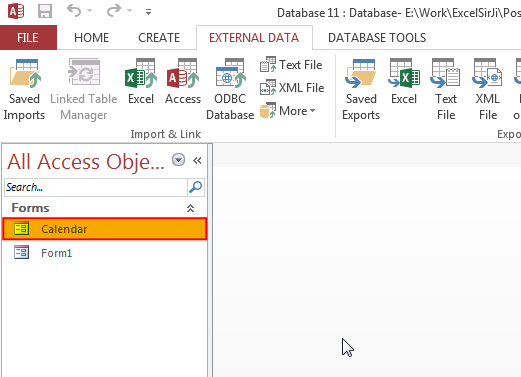Undo the last action
The height and width of the screenshot is (377, 521).
[x=74, y=11]
